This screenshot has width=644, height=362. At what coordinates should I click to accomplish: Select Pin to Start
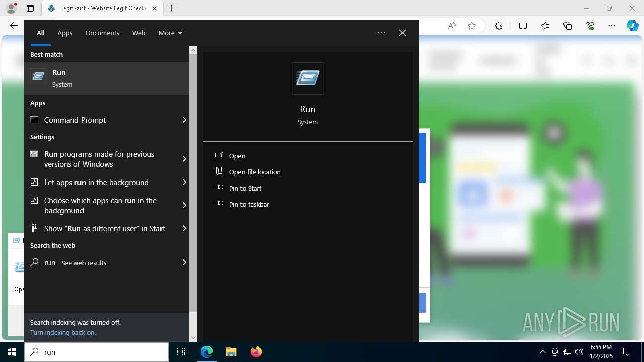click(245, 188)
